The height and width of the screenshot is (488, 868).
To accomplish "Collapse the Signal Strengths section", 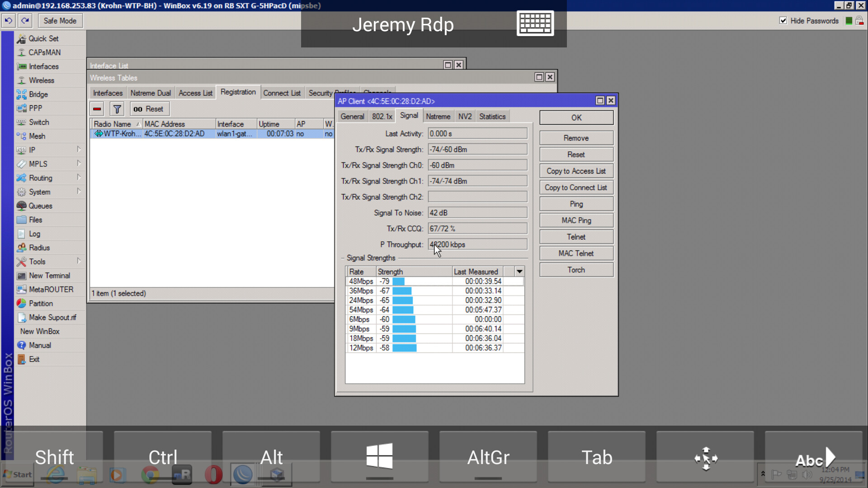I will point(342,258).
